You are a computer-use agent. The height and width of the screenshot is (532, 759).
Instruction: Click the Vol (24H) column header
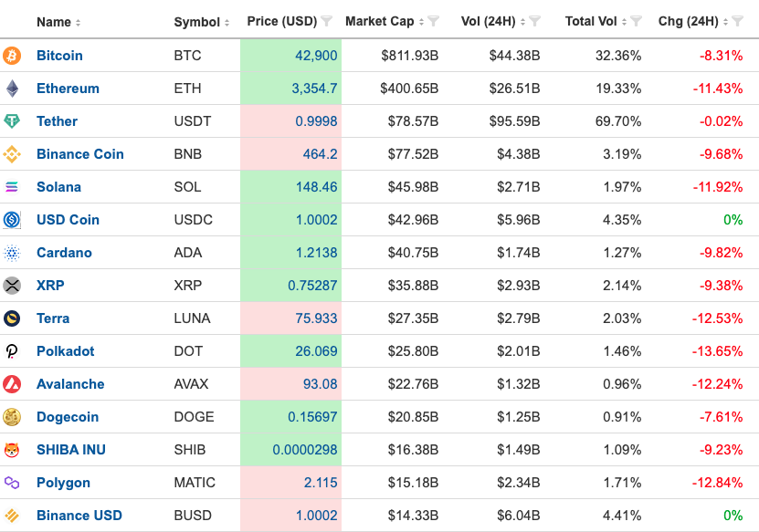489,21
